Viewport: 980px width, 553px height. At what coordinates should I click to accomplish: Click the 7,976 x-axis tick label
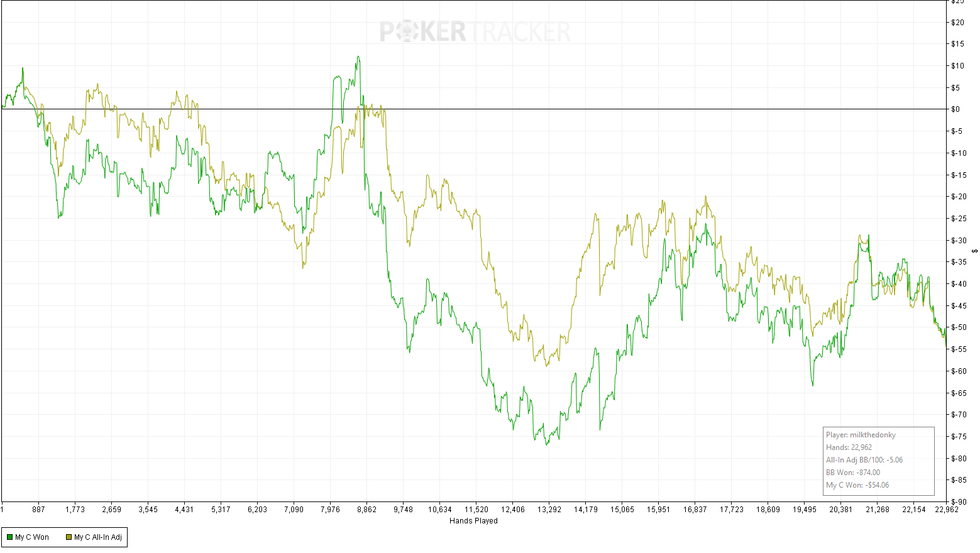(330, 510)
